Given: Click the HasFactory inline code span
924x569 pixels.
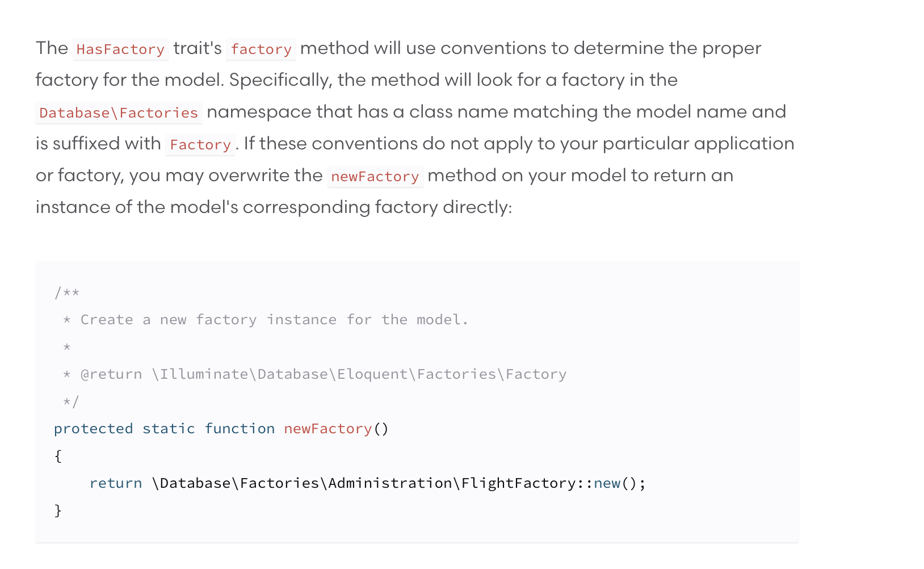Looking at the screenshot, I should [x=120, y=49].
